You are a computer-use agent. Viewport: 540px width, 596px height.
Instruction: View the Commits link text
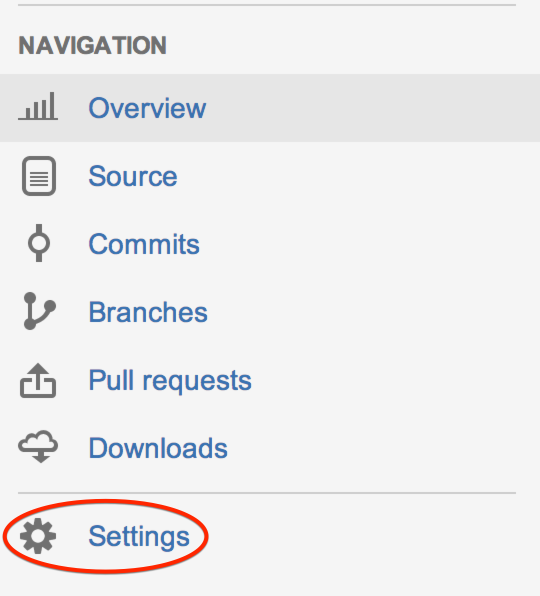(144, 244)
